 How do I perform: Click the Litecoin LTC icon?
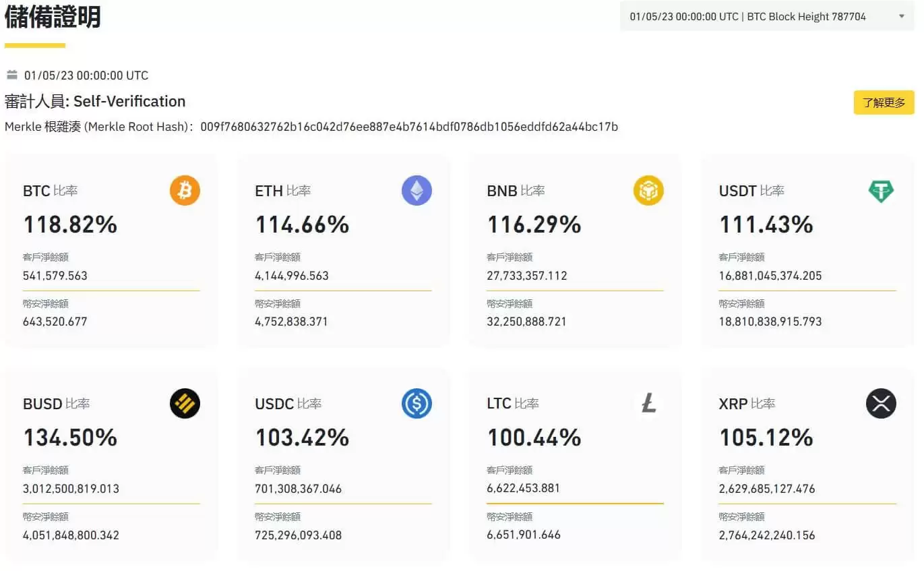pyautogui.click(x=648, y=404)
